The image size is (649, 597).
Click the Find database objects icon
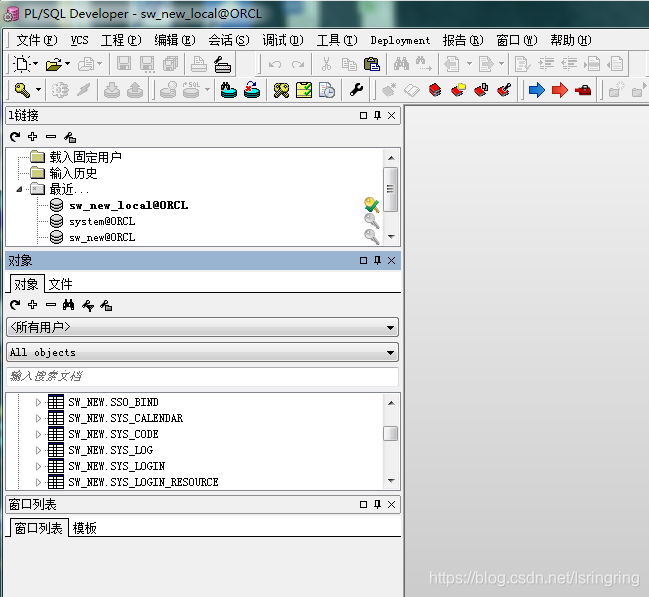(228, 90)
